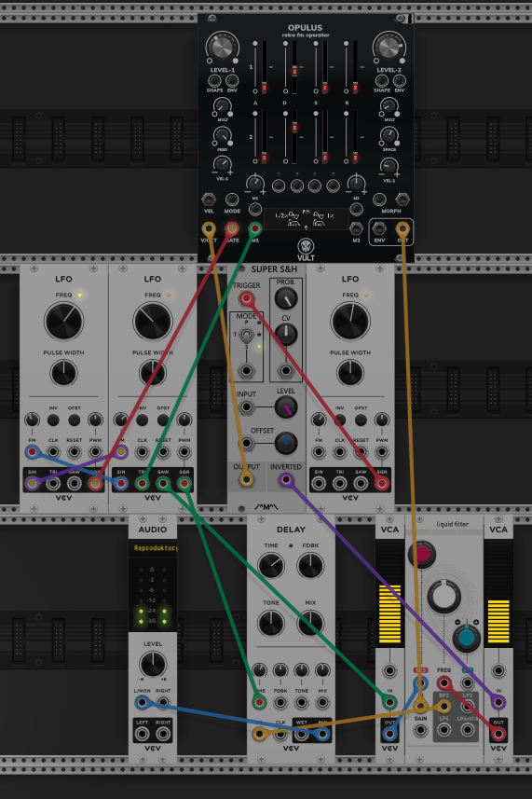This screenshot has width=532, height=799.
Task: Click the level bar of the left VCA
Action: [389, 594]
